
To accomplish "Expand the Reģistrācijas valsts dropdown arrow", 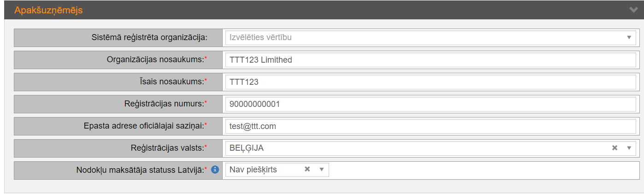I will click(629, 148).
